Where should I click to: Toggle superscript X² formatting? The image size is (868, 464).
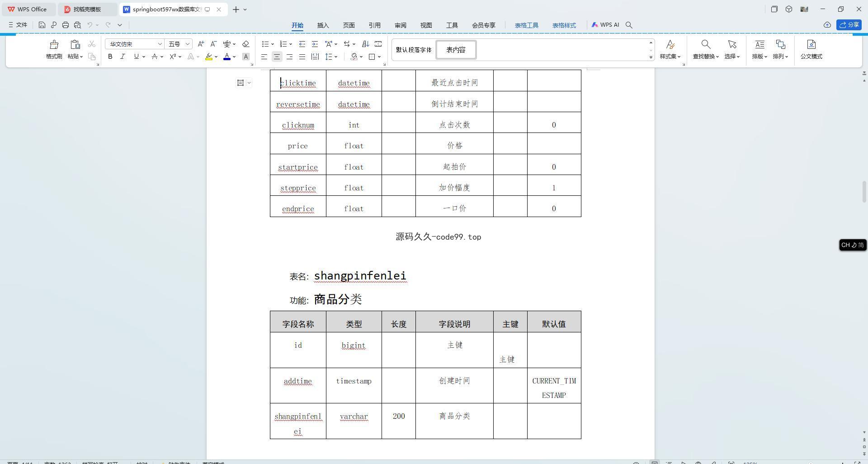[x=173, y=57]
